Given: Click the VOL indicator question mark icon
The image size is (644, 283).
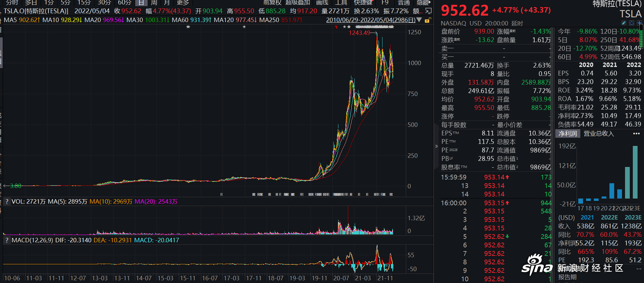Looking at the screenshot, I should 7,202.
